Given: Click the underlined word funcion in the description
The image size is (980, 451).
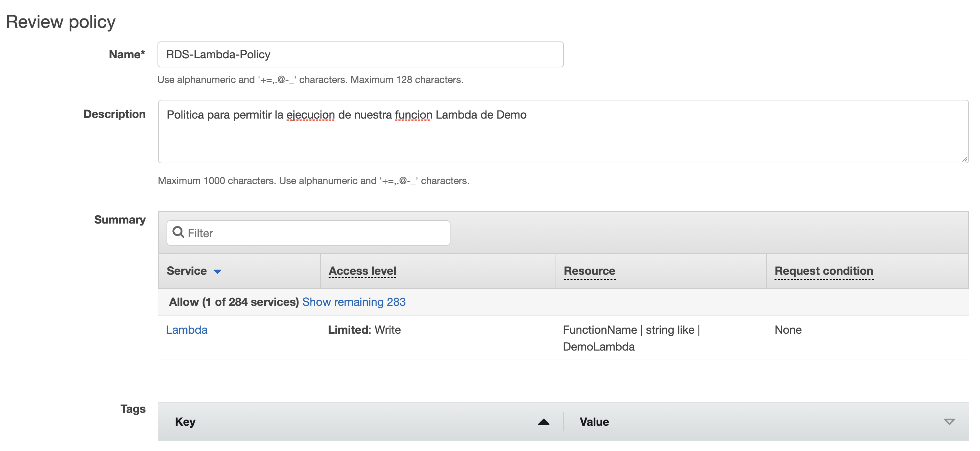Looking at the screenshot, I should point(413,115).
